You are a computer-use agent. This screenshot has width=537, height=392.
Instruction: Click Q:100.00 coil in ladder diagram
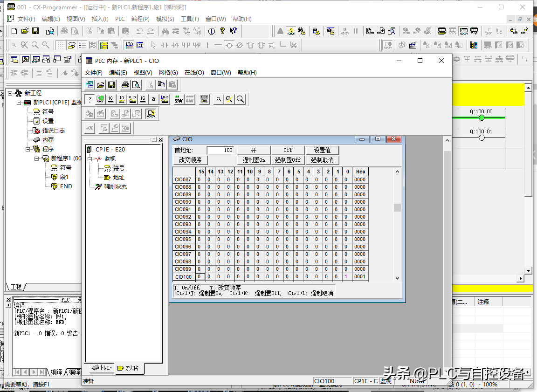pyautogui.click(x=482, y=118)
